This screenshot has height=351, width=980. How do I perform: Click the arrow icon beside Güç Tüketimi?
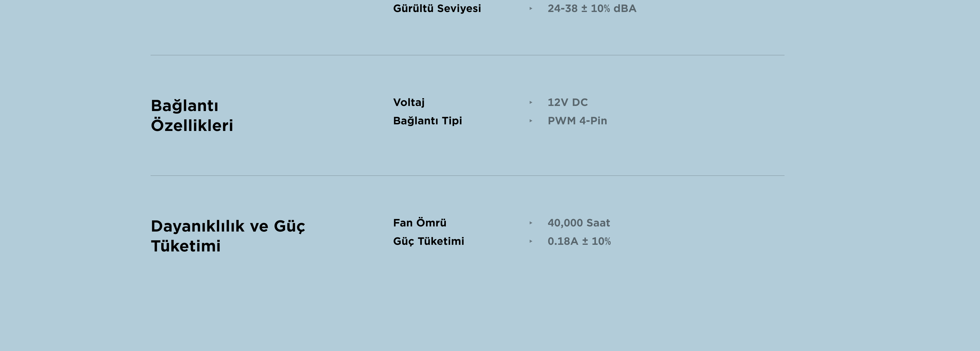[531, 241]
